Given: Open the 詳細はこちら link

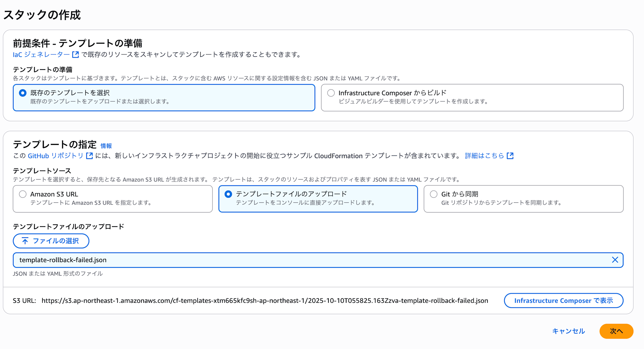Looking at the screenshot, I should point(484,156).
